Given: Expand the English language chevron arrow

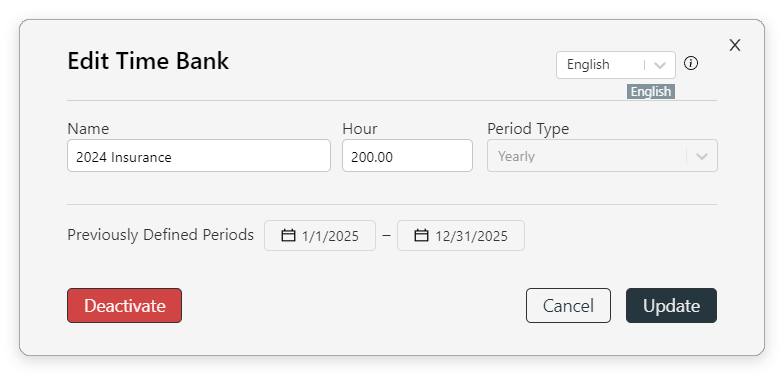Looking at the screenshot, I should click(x=660, y=65).
